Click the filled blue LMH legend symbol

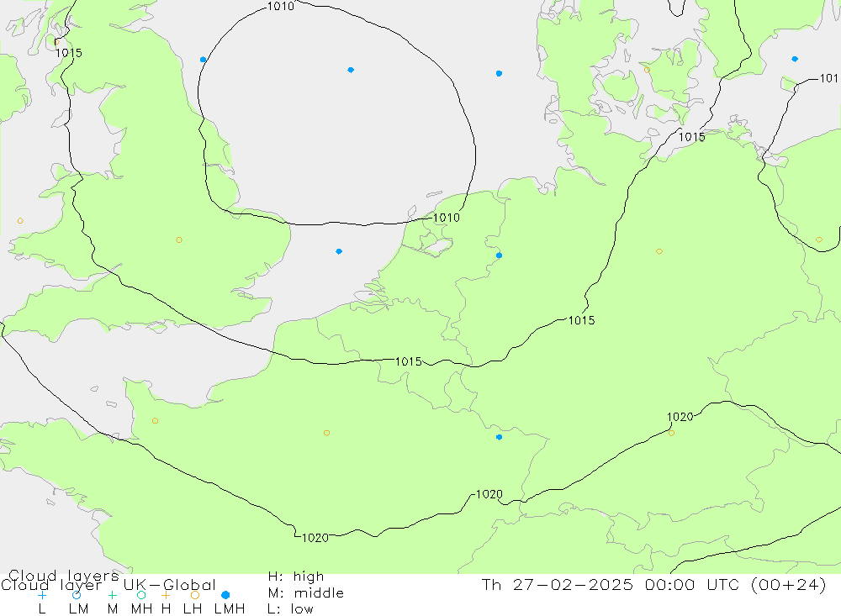coord(225,595)
